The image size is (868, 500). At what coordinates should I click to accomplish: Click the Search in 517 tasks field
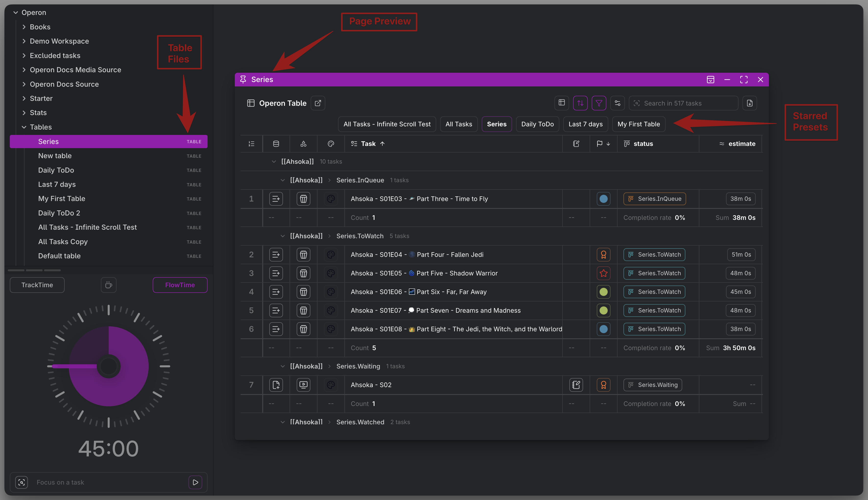(683, 103)
